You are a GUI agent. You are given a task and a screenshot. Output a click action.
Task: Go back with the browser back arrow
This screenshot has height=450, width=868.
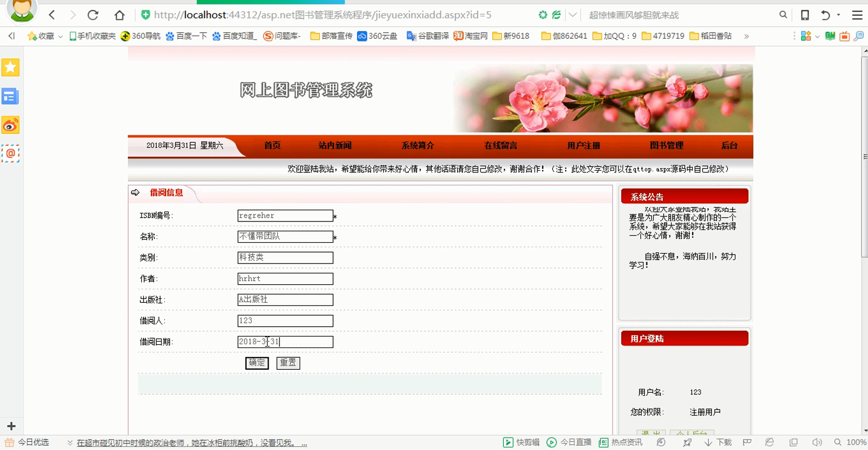tap(52, 15)
